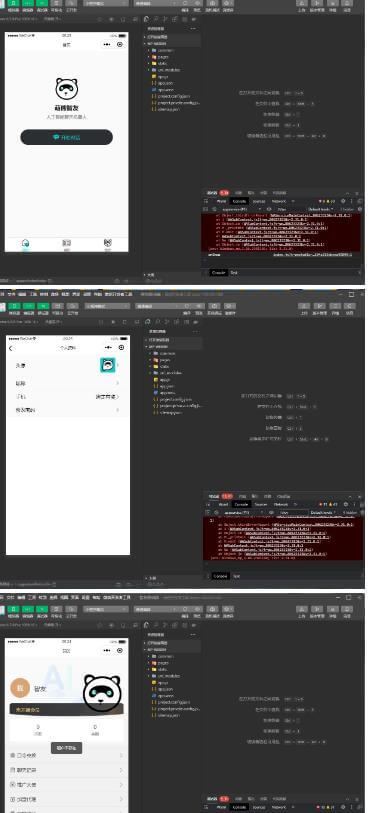This screenshot has height=813, width=369.
Task: Click the 预览 eye icon in profile-page window
Action: [x=199, y=306]
